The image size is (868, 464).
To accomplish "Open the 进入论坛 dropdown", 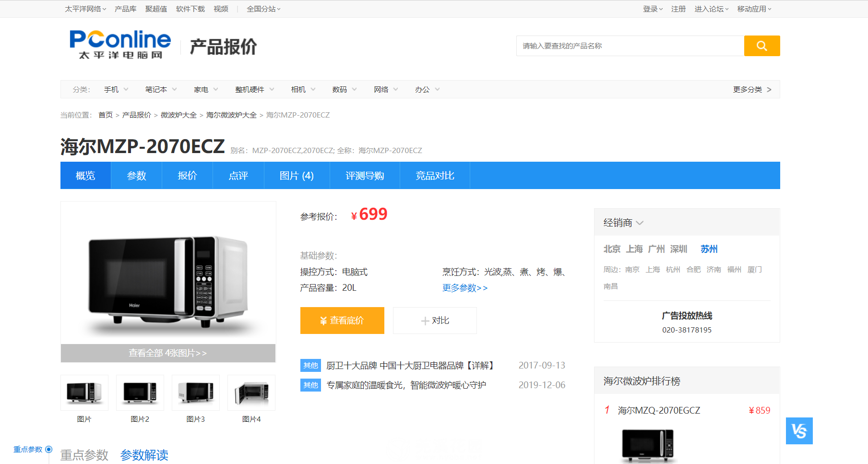I will click(712, 9).
